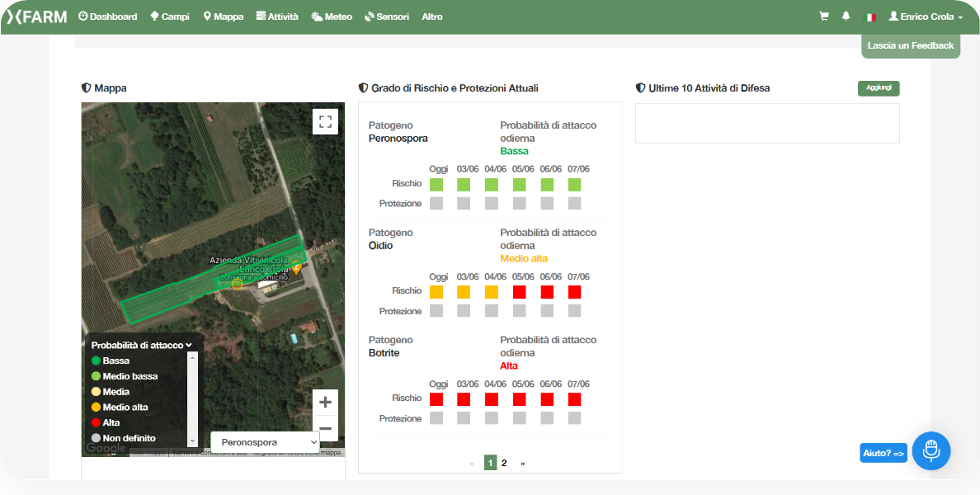Image resolution: width=980 pixels, height=495 pixels.
Task: Click the notifications bell icon
Action: (846, 16)
